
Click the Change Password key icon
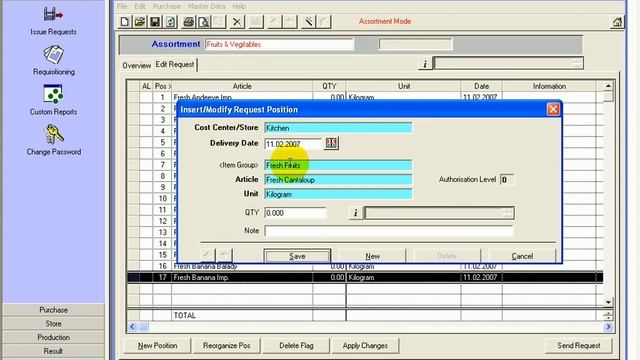[x=53, y=134]
